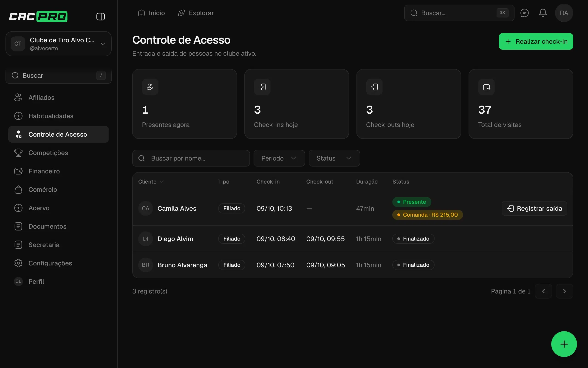Screen dimensions: 588x368
Task: Open the Período filter dropdown
Action: pos(279,158)
